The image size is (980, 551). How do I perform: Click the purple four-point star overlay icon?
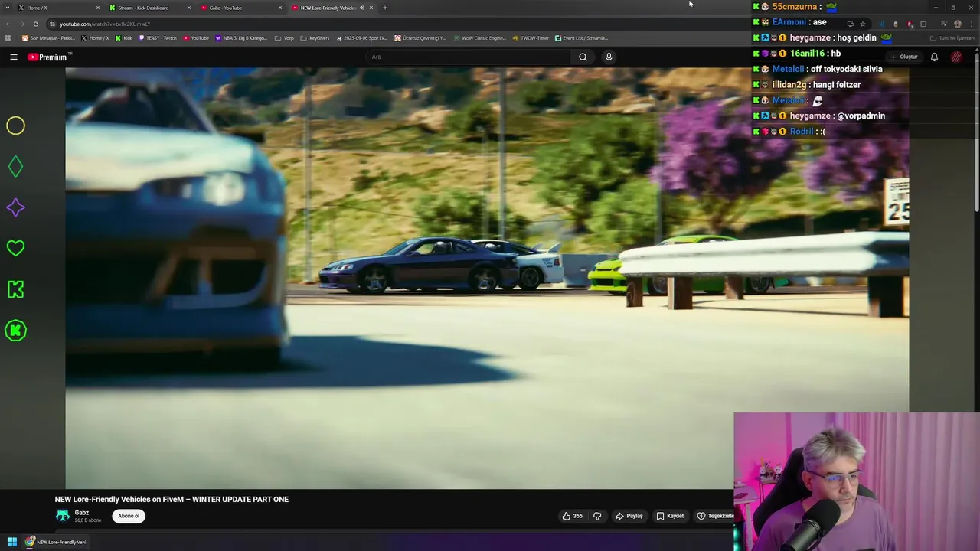15,207
